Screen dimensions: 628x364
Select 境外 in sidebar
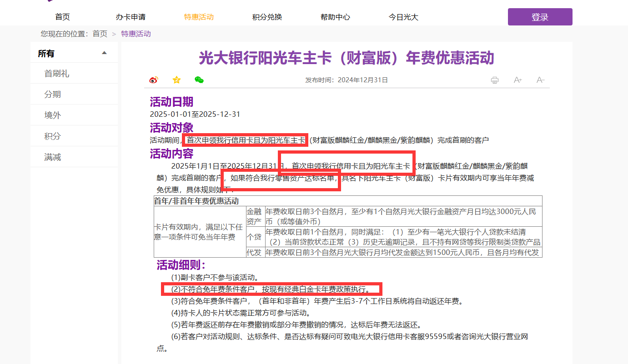point(74,115)
